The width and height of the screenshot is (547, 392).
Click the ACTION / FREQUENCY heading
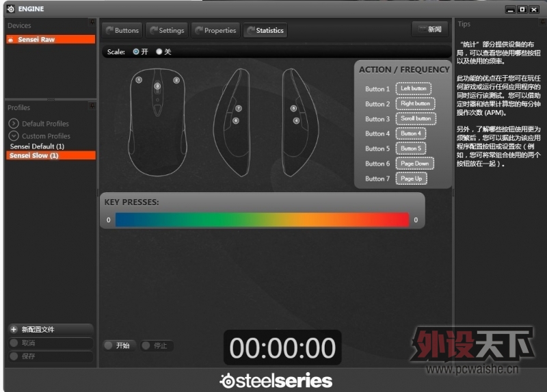click(404, 70)
